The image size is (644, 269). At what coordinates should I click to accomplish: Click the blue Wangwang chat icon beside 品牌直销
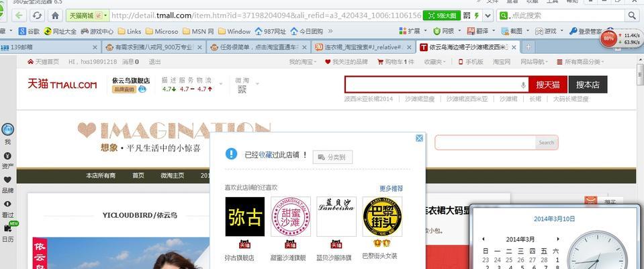click(142, 89)
